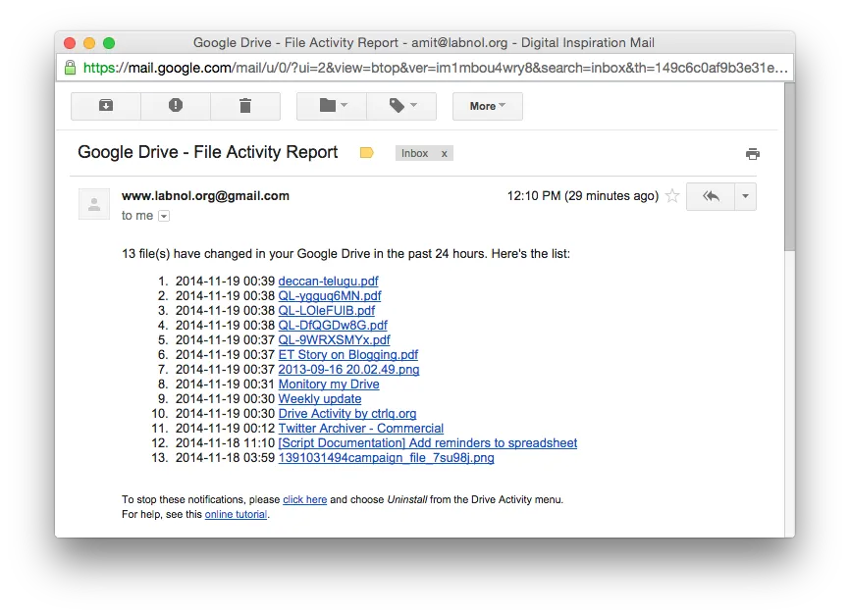Print the email using the printer icon
This screenshot has width=850, height=616.
coord(753,153)
